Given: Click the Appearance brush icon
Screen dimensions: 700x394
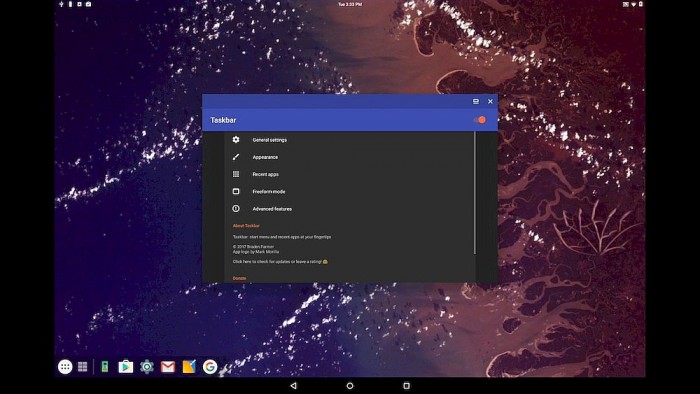Looking at the screenshot, I should [236, 157].
